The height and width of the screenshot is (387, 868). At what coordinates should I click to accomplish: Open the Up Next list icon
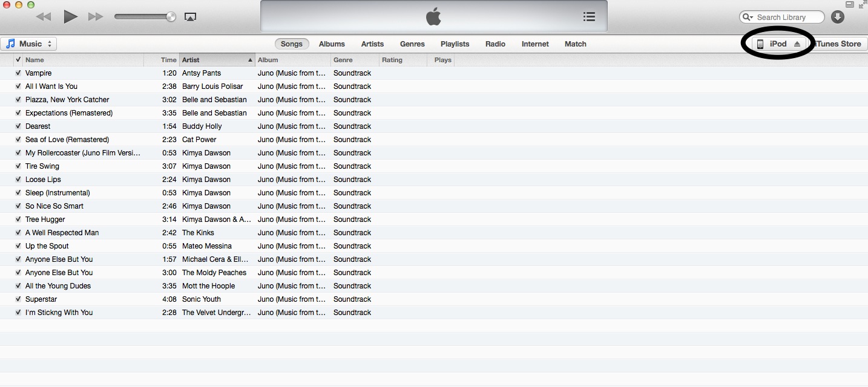(x=589, y=17)
